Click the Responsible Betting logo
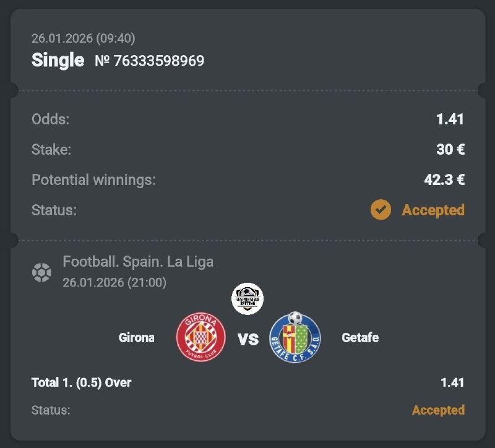495x448 pixels. (x=247, y=298)
